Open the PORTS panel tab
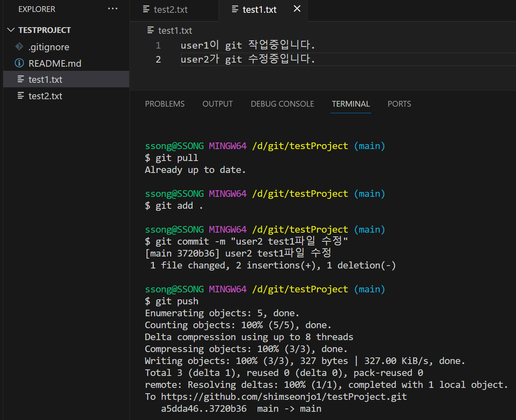 pos(399,104)
